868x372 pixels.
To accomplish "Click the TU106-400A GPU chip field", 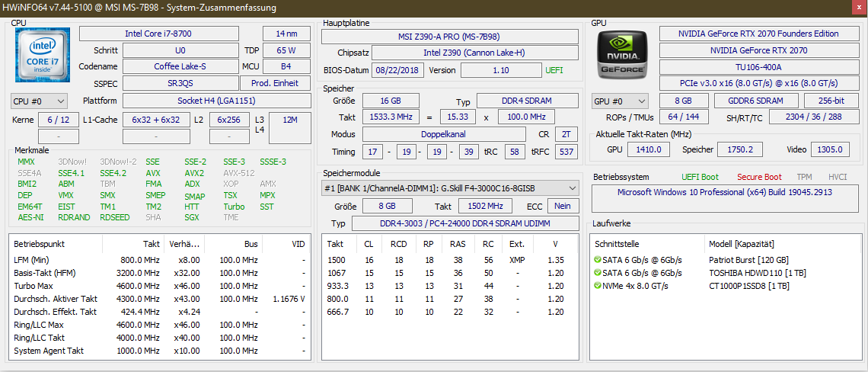I will click(x=758, y=67).
